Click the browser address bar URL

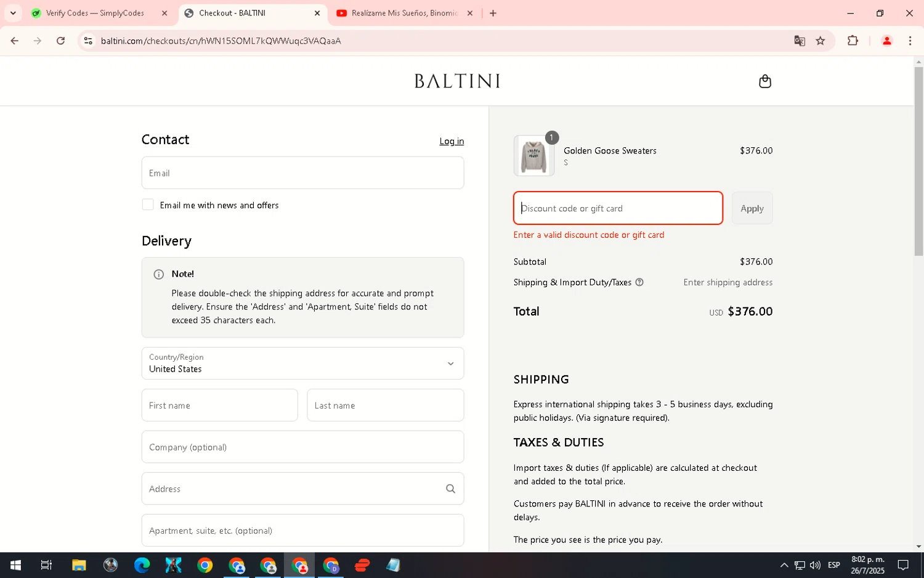tap(221, 41)
